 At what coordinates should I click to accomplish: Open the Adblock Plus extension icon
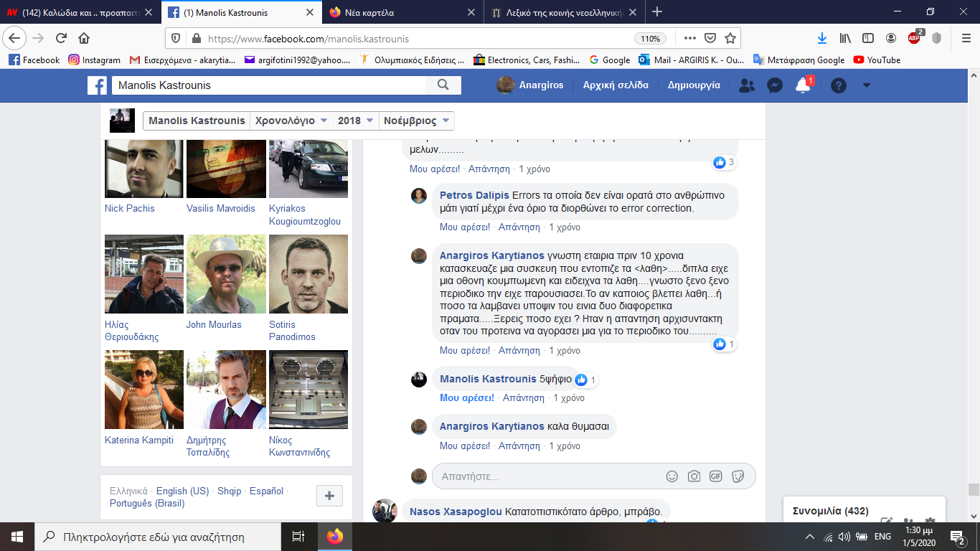pos(915,37)
